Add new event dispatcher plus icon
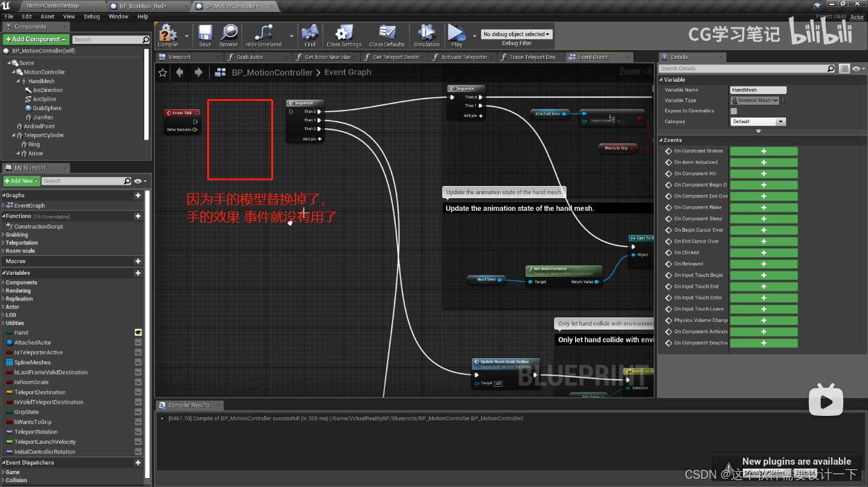 click(138, 463)
